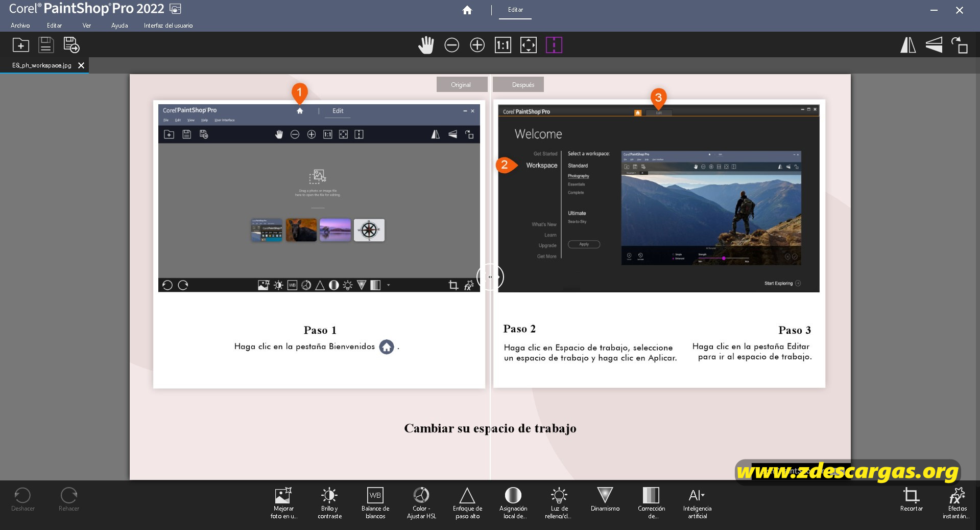Open Luz de relleno/claridad tool
980x530 pixels.
point(559,503)
